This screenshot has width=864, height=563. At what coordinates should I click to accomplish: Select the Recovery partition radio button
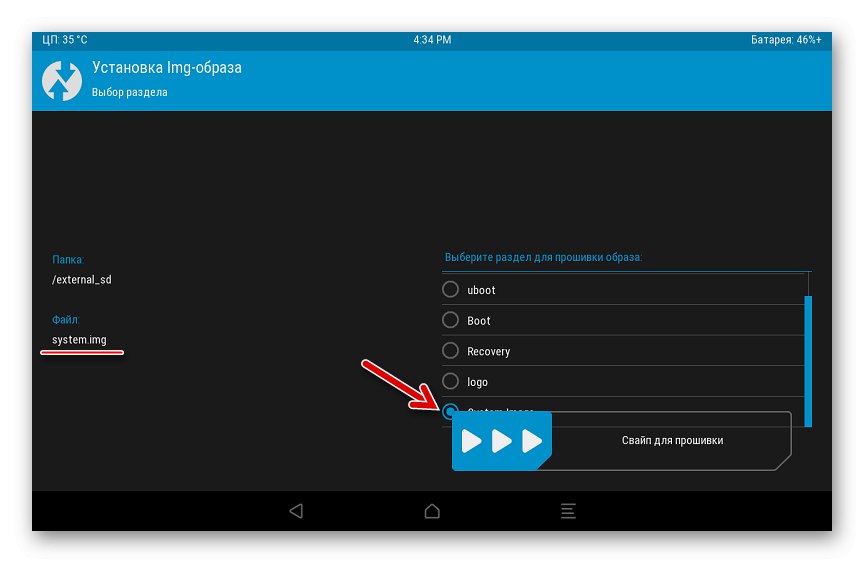click(450, 350)
